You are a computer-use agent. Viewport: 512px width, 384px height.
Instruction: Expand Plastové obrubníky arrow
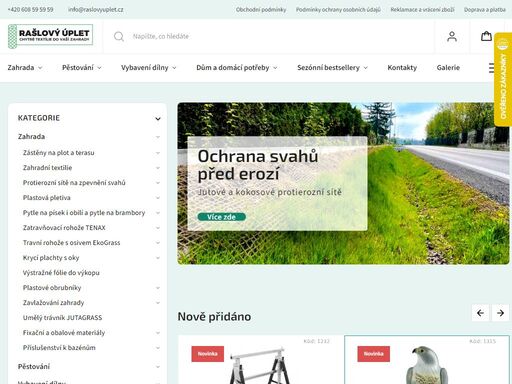(158, 288)
